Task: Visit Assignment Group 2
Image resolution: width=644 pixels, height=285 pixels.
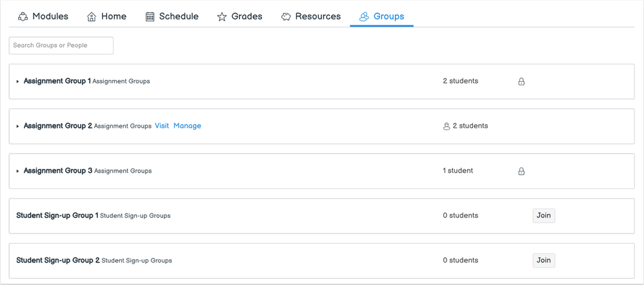Action: (162, 126)
